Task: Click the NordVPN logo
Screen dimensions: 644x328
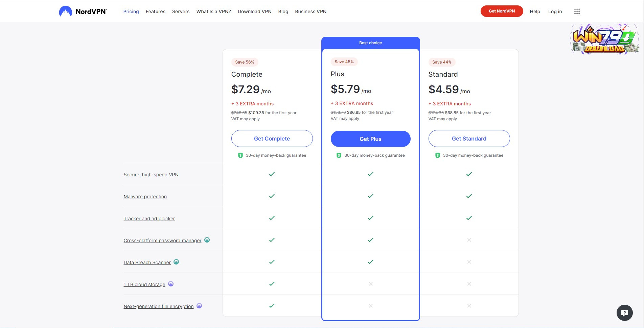Action: click(x=83, y=11)
